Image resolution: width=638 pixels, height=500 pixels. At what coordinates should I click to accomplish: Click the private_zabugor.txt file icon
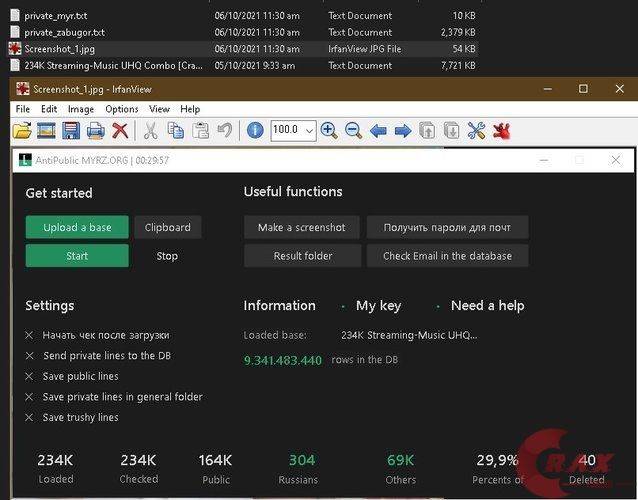click(15, 32)
